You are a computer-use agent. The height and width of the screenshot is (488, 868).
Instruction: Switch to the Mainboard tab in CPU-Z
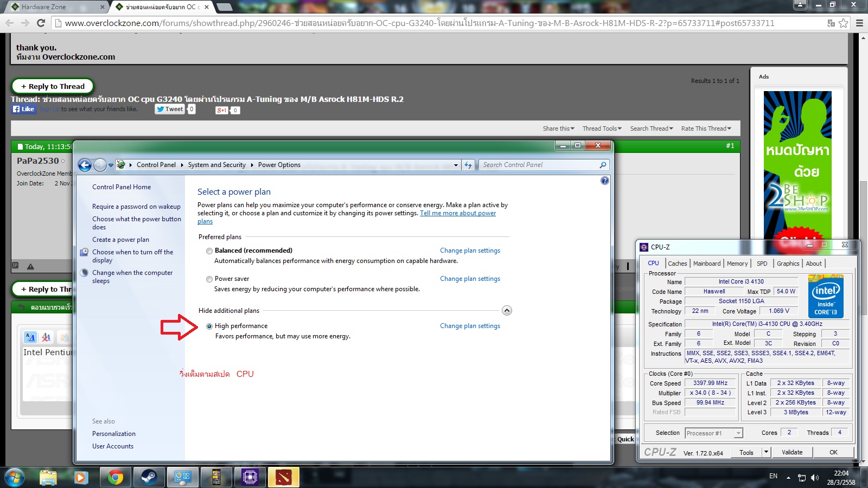[707, 264]
